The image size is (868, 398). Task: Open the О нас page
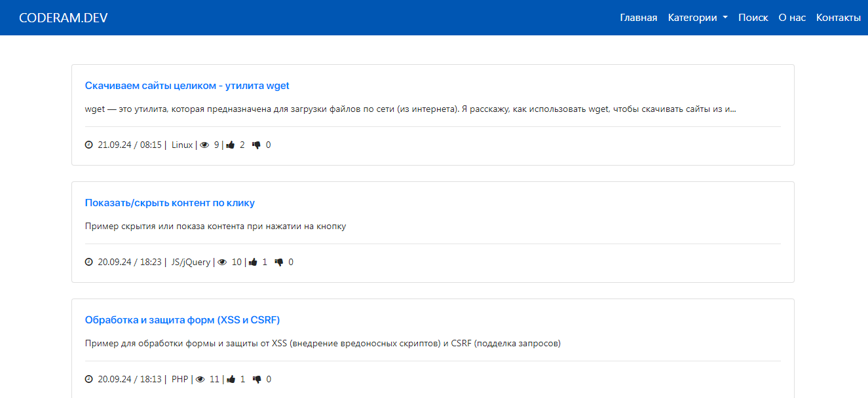click(791, 18)
